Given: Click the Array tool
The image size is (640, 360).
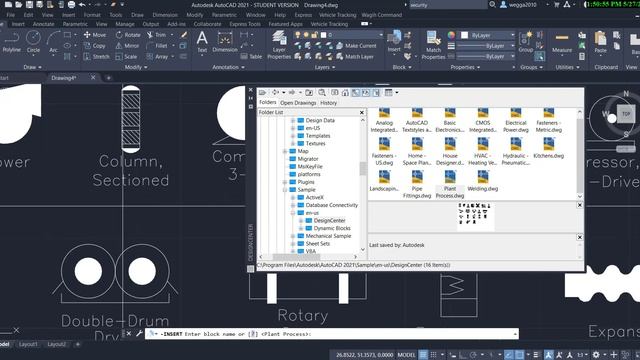Looking at the screenshot, I should (x=158, y=57).
